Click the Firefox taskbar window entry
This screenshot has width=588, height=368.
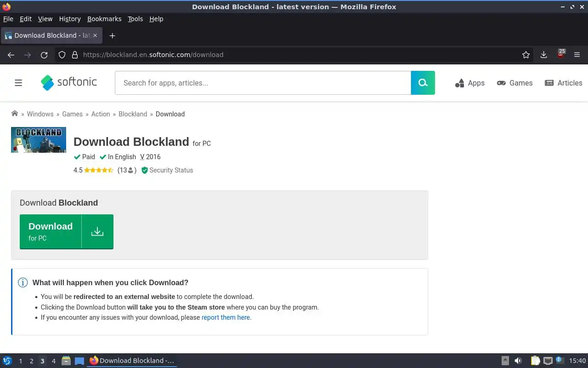tap(132, 361)
